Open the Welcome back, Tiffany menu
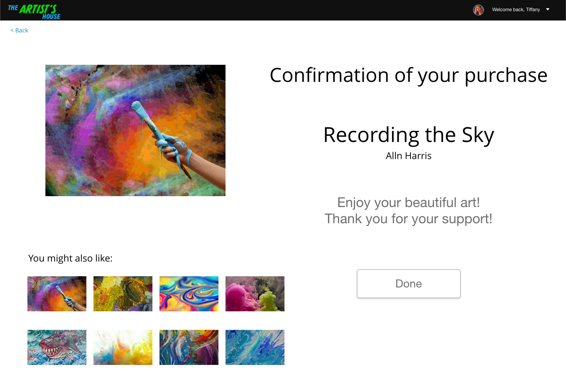Image resolution: width=566 pixels, height=392 pixels. [x=516, y=10]
